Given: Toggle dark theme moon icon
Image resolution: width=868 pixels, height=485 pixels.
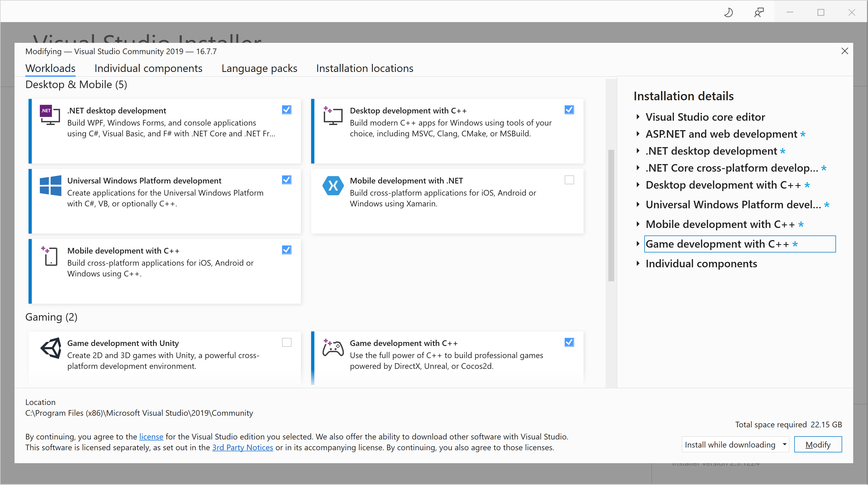Looking at the screenshot, I should pyautogui.click(x=729, y=12).
